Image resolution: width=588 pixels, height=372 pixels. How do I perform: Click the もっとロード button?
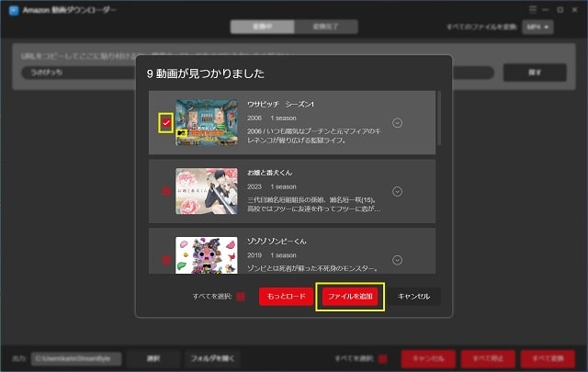click(x=286, y=297)
